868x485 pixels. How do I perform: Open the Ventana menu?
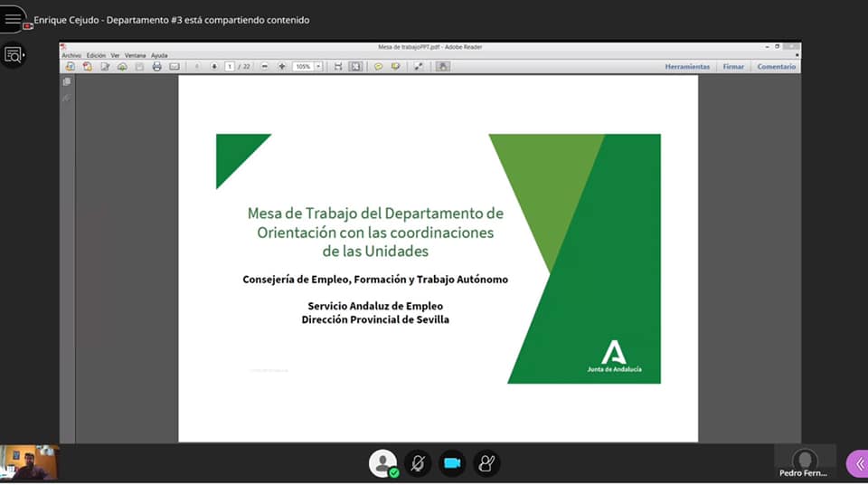coord(135,55)
